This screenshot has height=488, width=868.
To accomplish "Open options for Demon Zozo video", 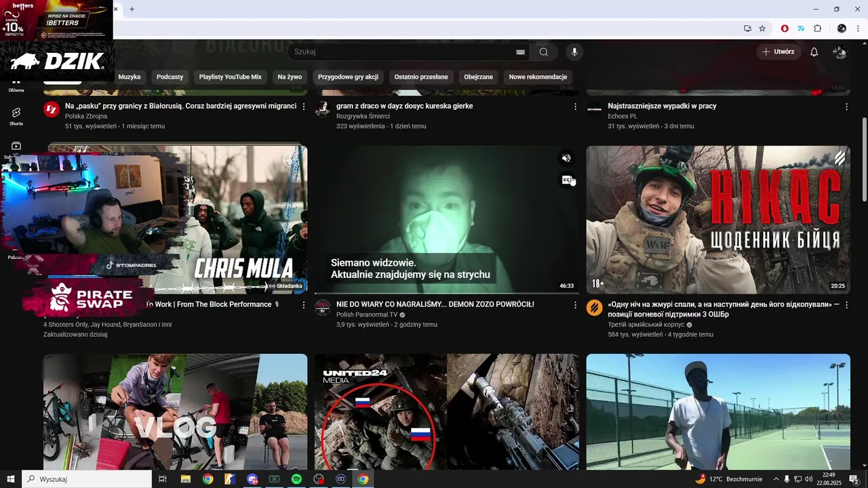I will point(575,305).
